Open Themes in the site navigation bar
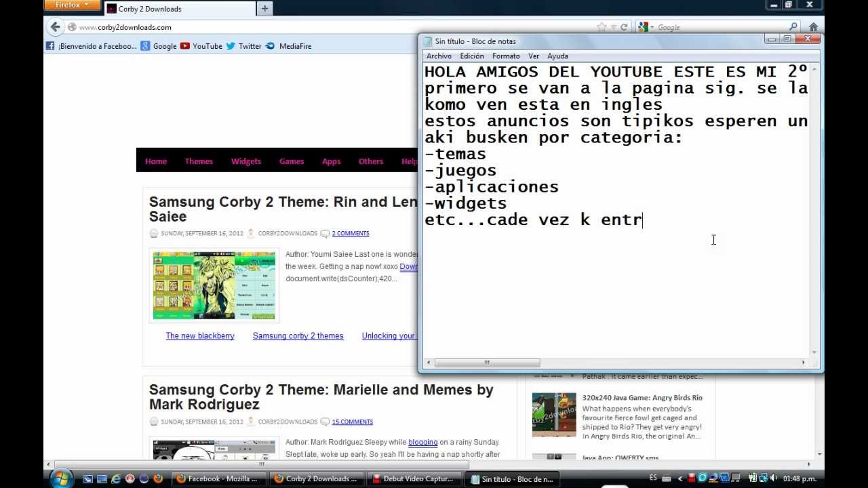868x488 pixels. (x=199, y=161)
